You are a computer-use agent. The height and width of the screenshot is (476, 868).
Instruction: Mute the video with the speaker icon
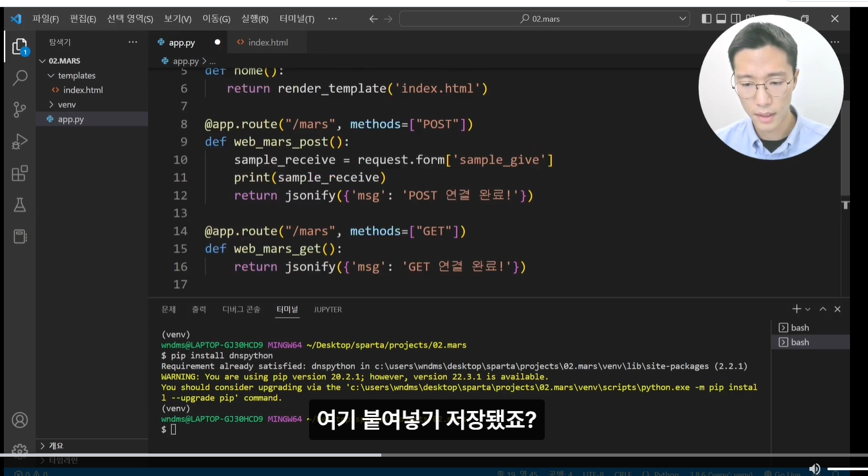point(815,469)
